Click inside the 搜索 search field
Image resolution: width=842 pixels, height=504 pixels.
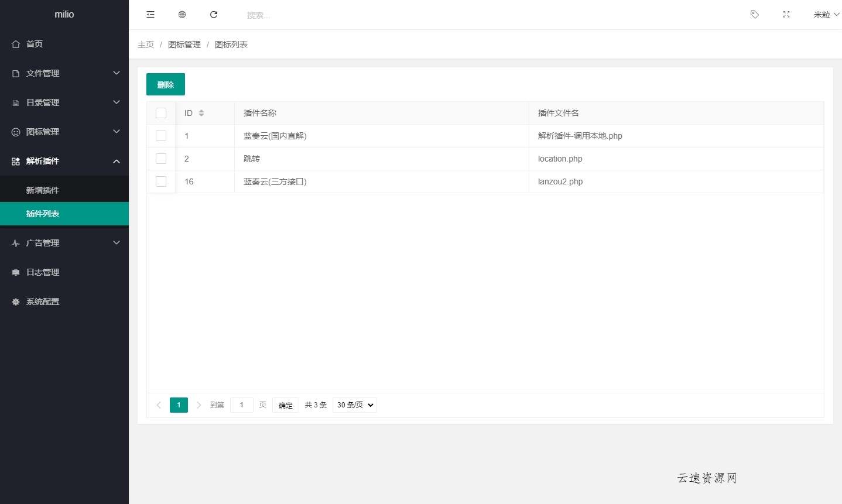tap(269, 16)
